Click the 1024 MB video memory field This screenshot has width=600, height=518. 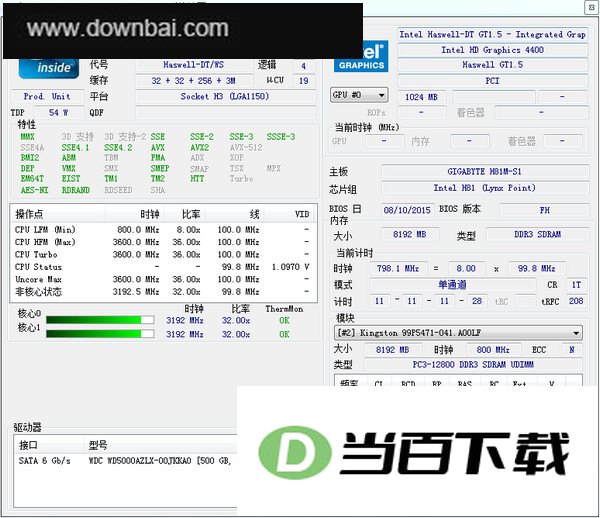(421, 97)
